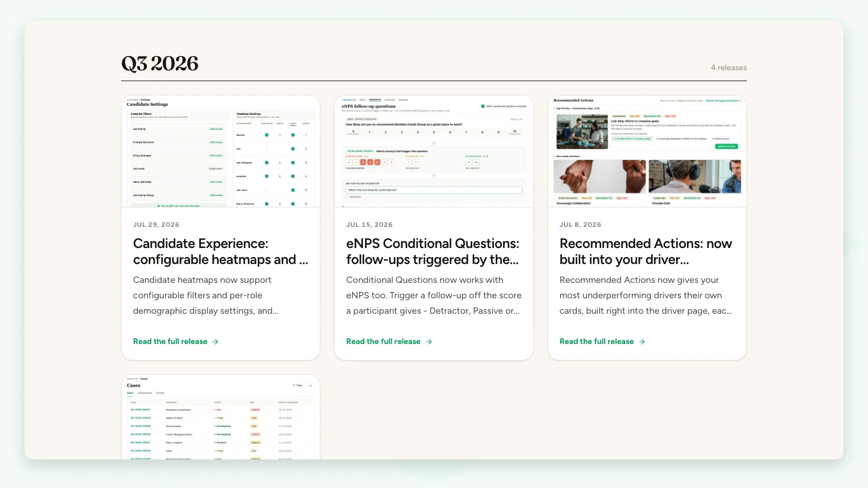The width and height of the screenshot is (868, 488).
Task: Open the Cases table screenshot thumbnail
Action: [x=221, y=417]
